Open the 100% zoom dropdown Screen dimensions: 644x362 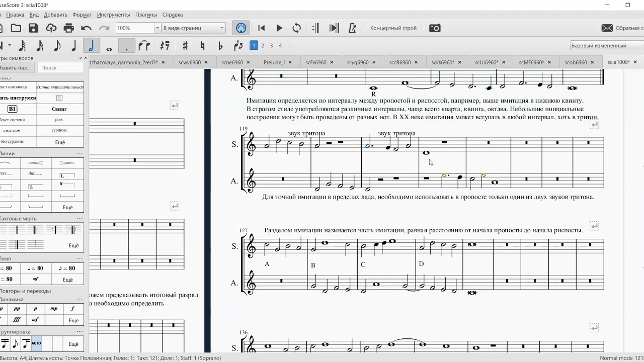tap(157, 28)
